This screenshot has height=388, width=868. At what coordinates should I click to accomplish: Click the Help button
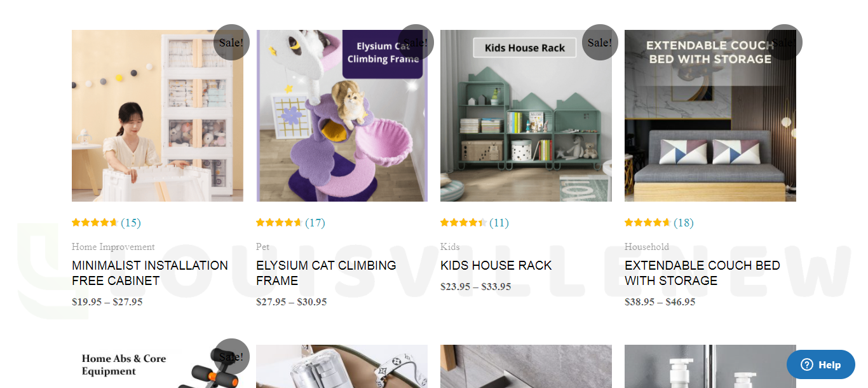820,364
